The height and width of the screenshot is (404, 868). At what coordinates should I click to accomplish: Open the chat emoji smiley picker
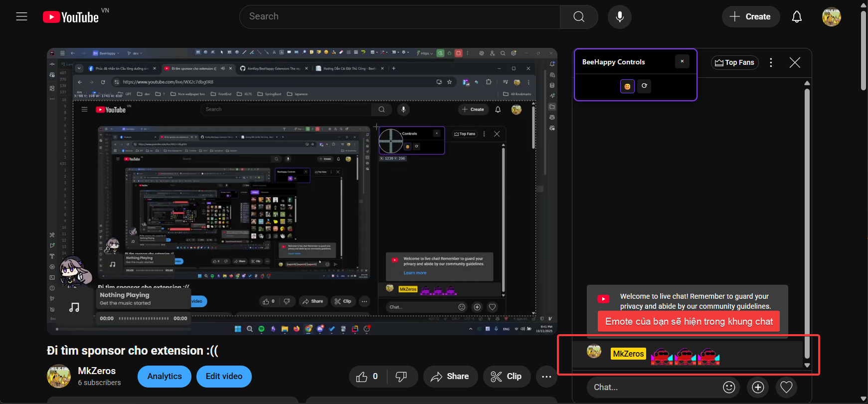[729, 387]
